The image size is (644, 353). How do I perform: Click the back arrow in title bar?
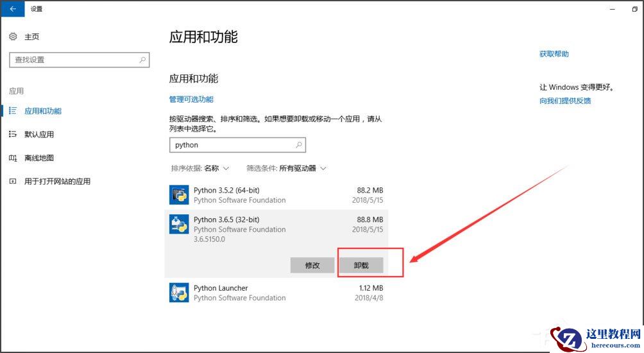pyautogui.click(x=13, y=8)
